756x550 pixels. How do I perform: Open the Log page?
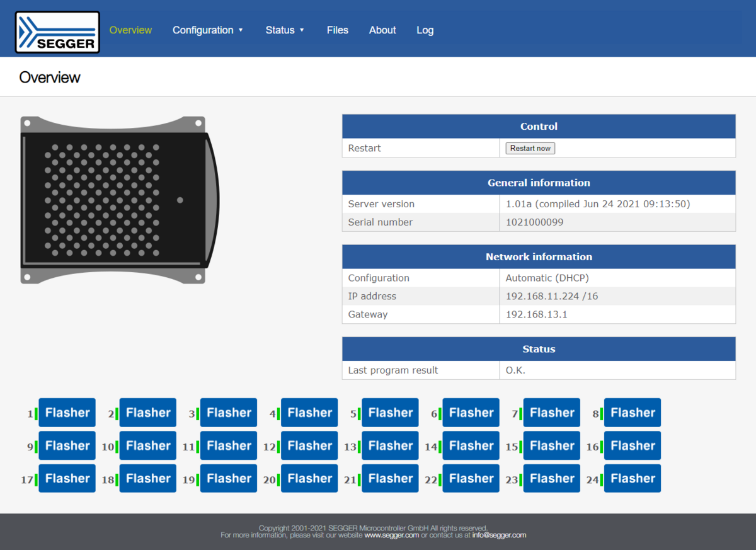pyautogui.click(x=425, y=30)
